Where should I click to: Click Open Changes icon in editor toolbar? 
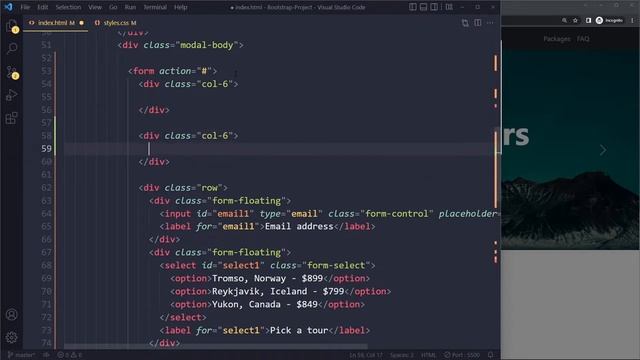pos(465,23)
